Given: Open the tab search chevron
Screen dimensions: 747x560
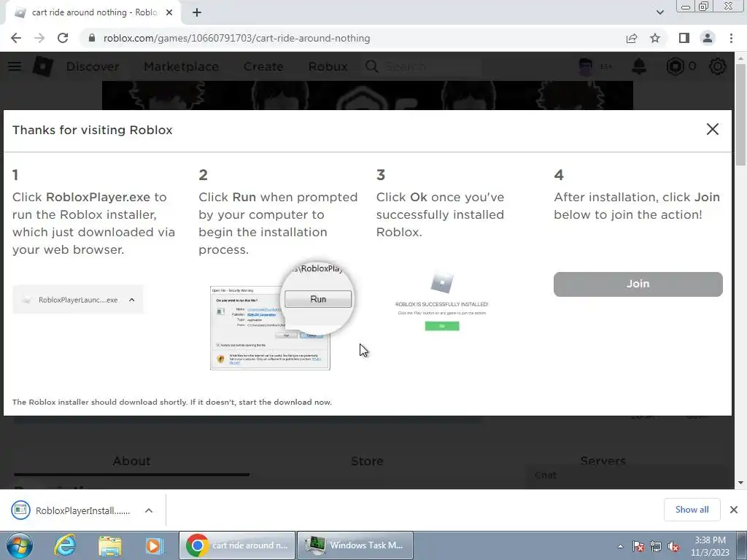Looking at the screenshot, I should (659, 12).
